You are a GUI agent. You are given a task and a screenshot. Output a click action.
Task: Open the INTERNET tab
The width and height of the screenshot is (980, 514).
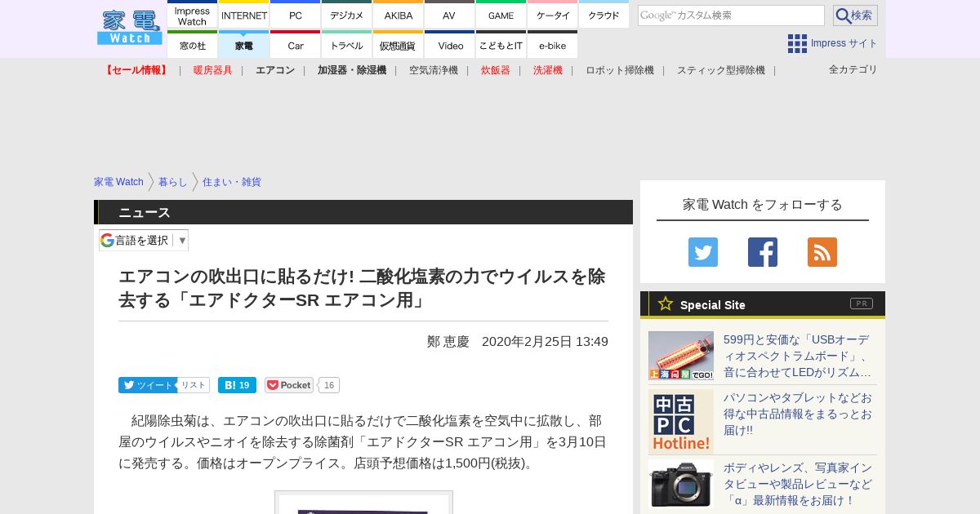(x=244, y=16)
